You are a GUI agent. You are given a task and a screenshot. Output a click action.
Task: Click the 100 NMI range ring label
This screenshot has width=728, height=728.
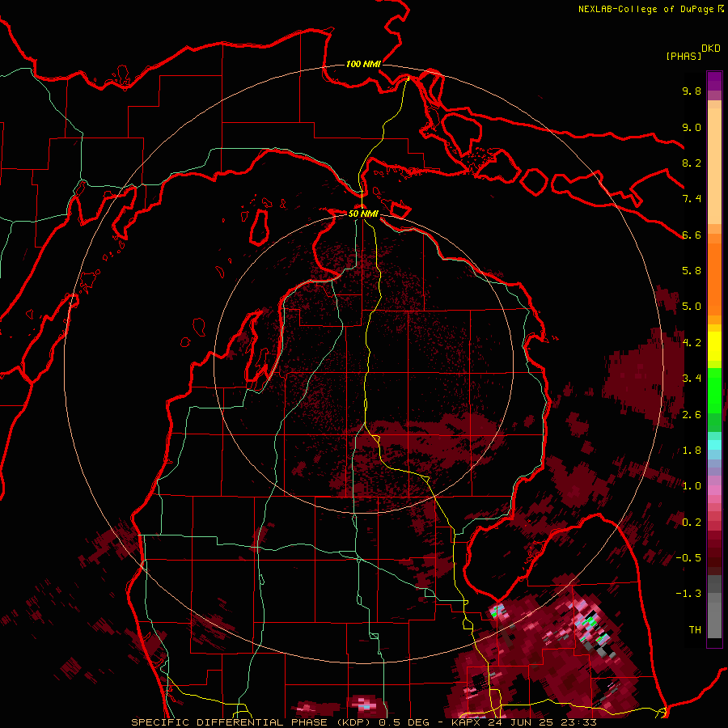[363, 64]
